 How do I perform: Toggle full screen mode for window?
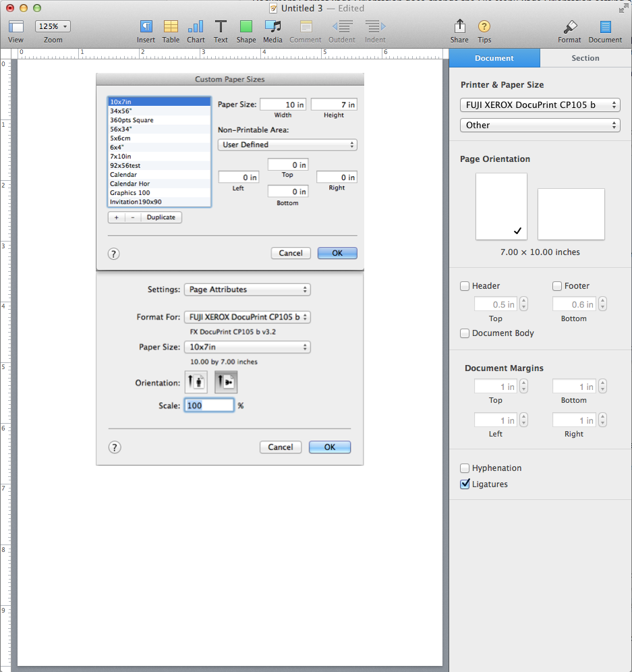tap(623, 8)
